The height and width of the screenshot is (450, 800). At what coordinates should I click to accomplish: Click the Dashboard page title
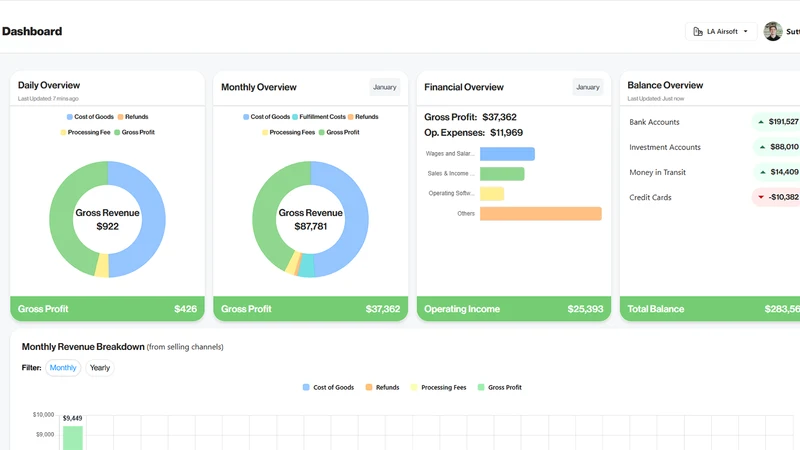click(32, 31)
